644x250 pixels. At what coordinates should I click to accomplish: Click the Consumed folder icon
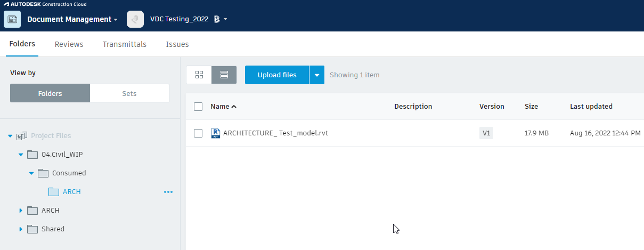pyautogui.click(x=43, y=173)
